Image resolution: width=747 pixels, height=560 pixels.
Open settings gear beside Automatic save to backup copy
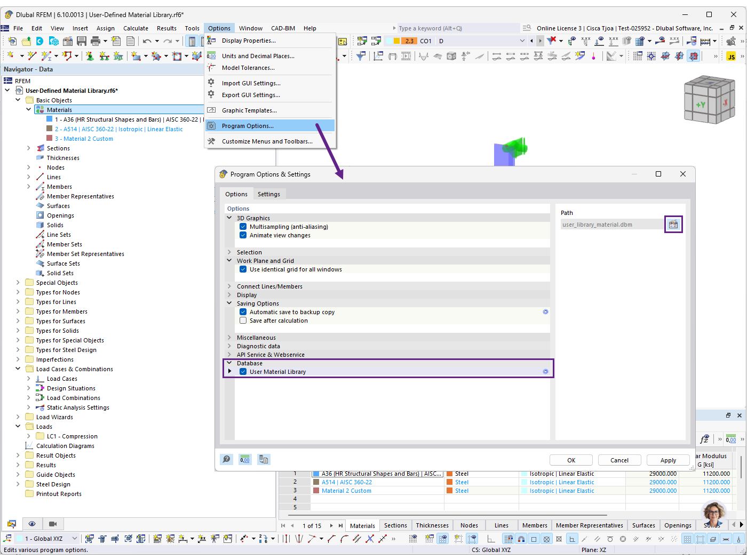545,311
